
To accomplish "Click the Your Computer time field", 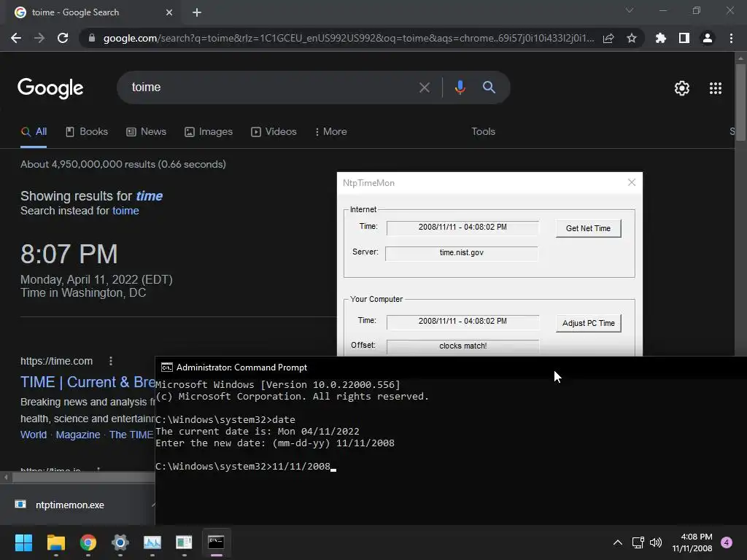I will click(462, 322).
